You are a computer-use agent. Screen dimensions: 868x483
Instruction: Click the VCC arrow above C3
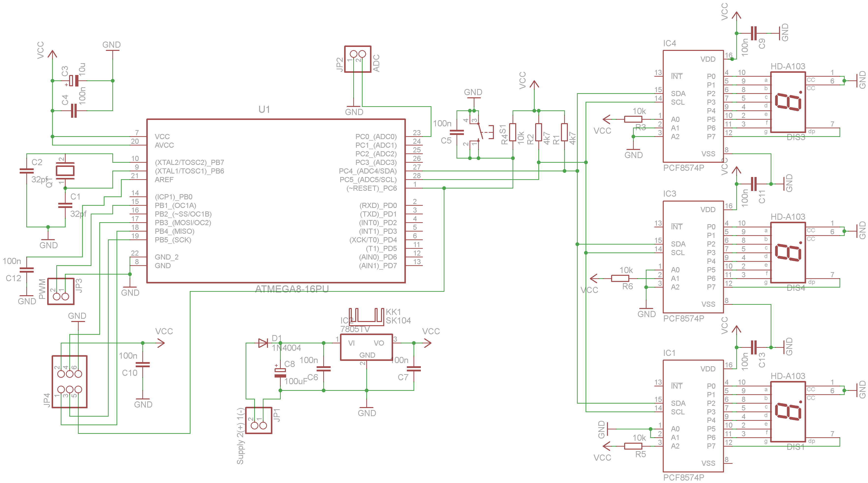pos(52,55)
